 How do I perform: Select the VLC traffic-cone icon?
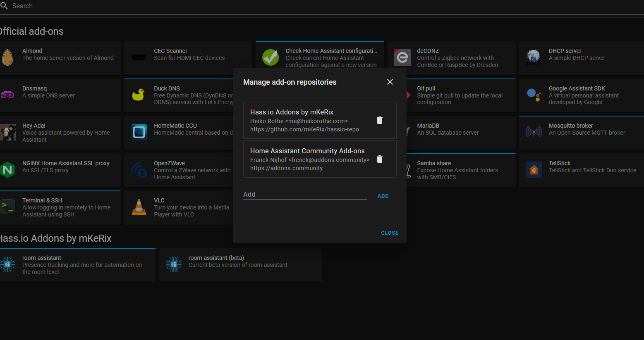[x=139, y=207]
